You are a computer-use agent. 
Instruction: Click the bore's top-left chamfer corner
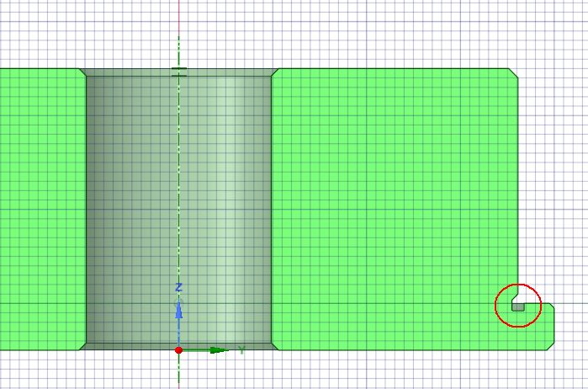[82, 73]
